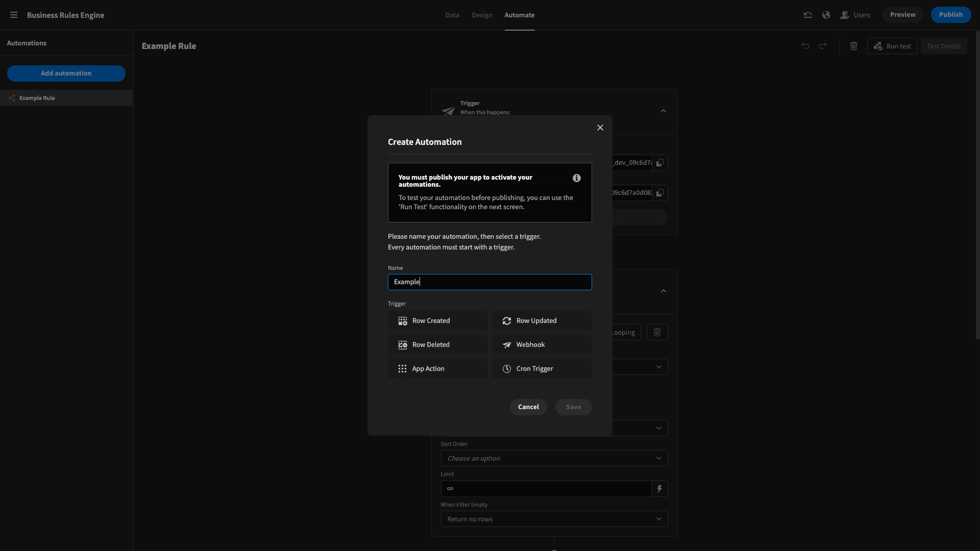Choose the Row Created trigger

click(x=438, y=321)
